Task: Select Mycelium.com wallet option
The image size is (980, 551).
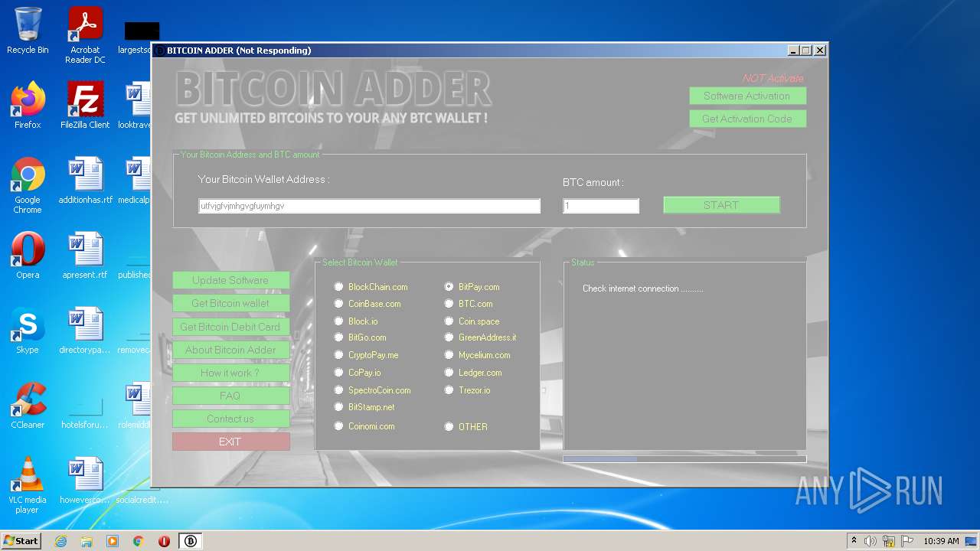Action: pos(478,355)
